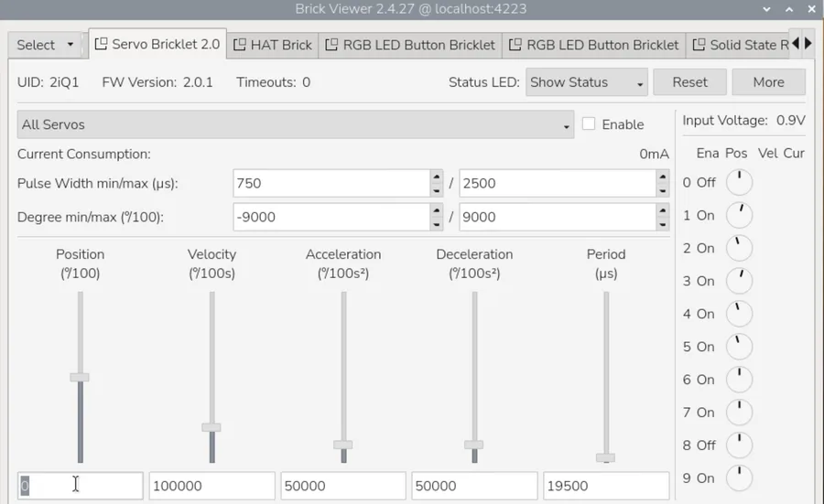The image size is (824, 504).
Task: Click the position dial for servo 0
Action: click(x=739, y=182)
